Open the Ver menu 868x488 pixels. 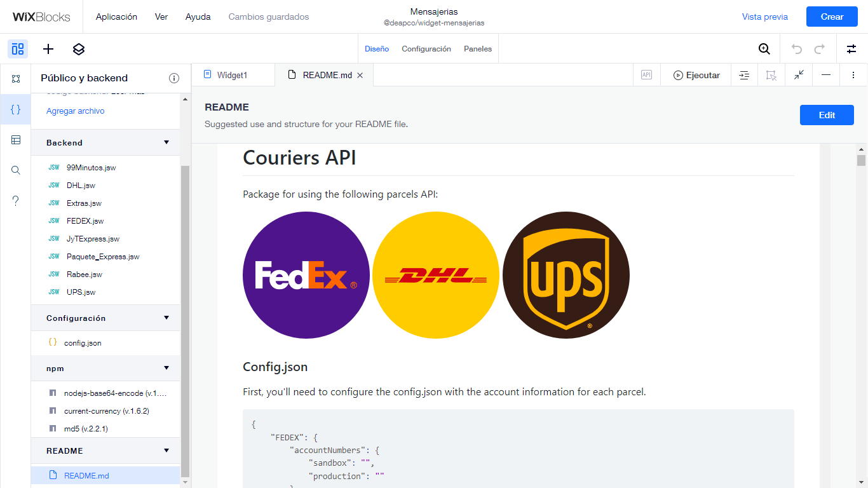point(161,17)
